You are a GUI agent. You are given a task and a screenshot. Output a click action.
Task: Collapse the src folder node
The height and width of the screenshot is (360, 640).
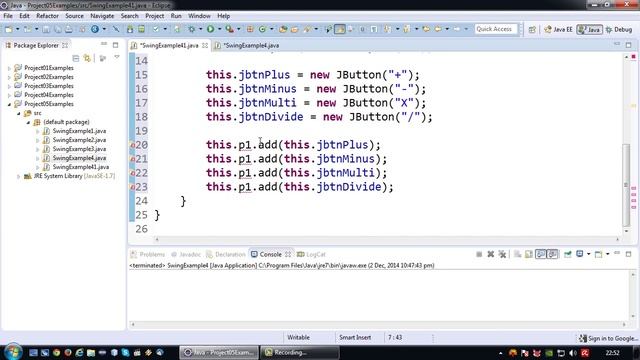point(19,113)
